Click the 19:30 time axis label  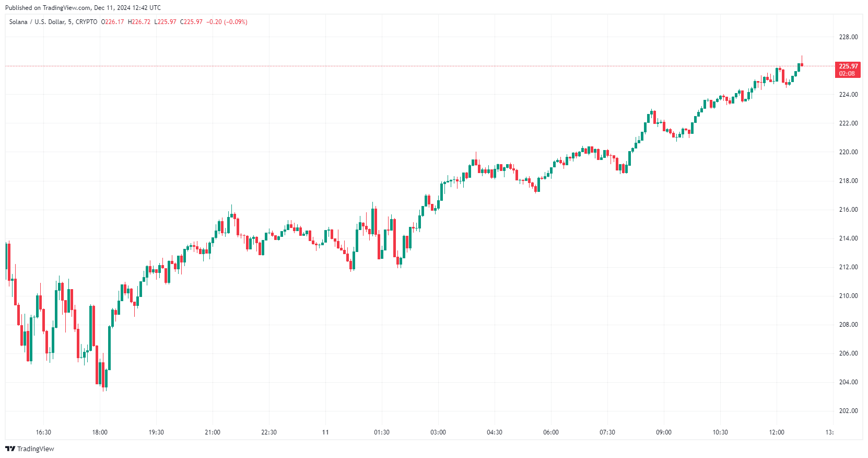[x=156, y=432]
